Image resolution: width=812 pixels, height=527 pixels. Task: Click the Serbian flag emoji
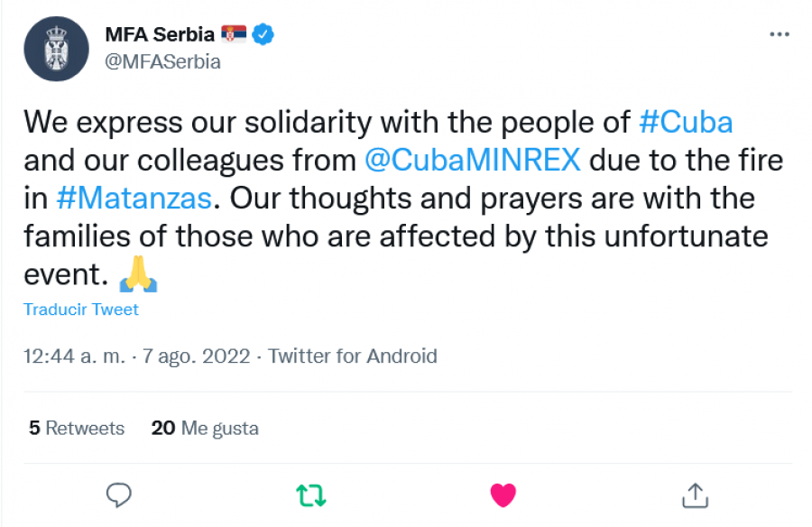click(x=234, y=34)
